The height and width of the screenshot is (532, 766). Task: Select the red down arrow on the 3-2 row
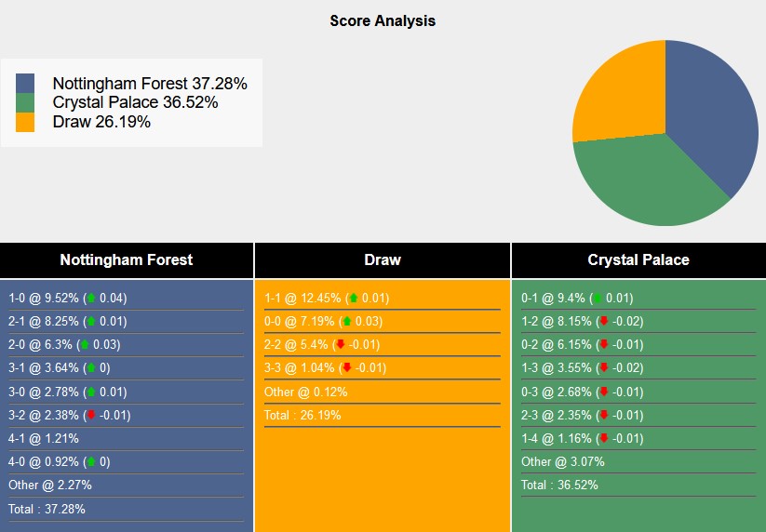point(90,415)
